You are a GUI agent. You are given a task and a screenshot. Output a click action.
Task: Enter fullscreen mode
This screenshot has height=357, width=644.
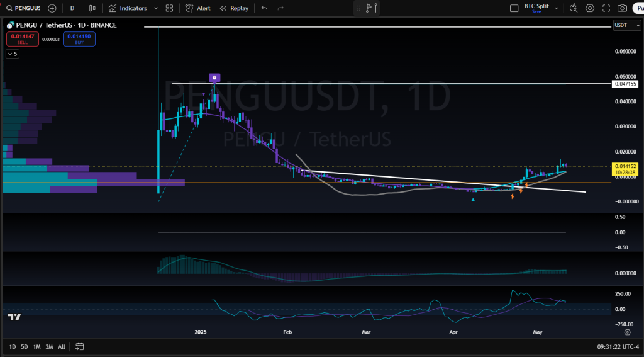click(606, 8)
